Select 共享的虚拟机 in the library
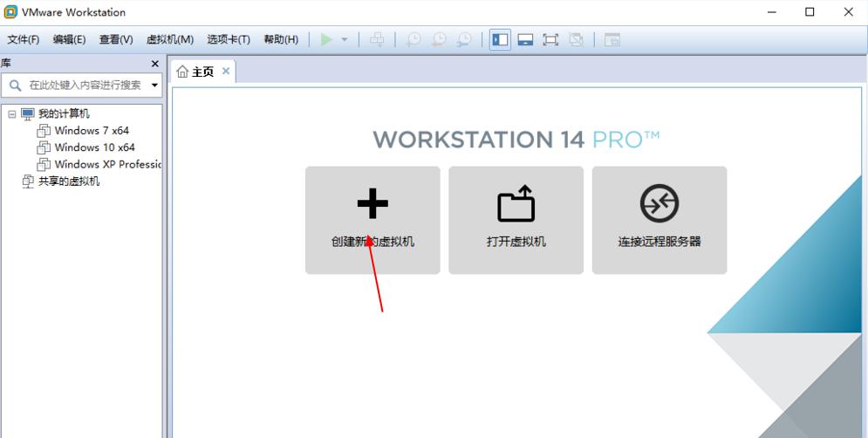The image size is (868, 438). pos(69,181)
